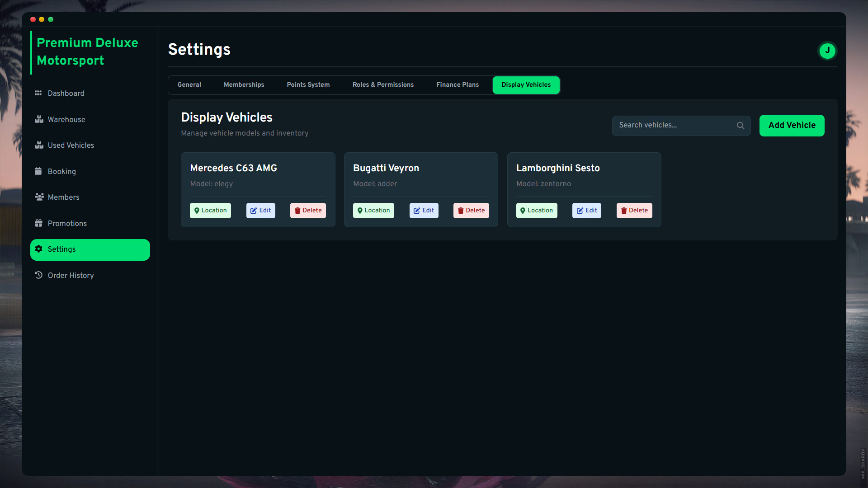Click the Promotions gift icon

[x=39, y=223]
